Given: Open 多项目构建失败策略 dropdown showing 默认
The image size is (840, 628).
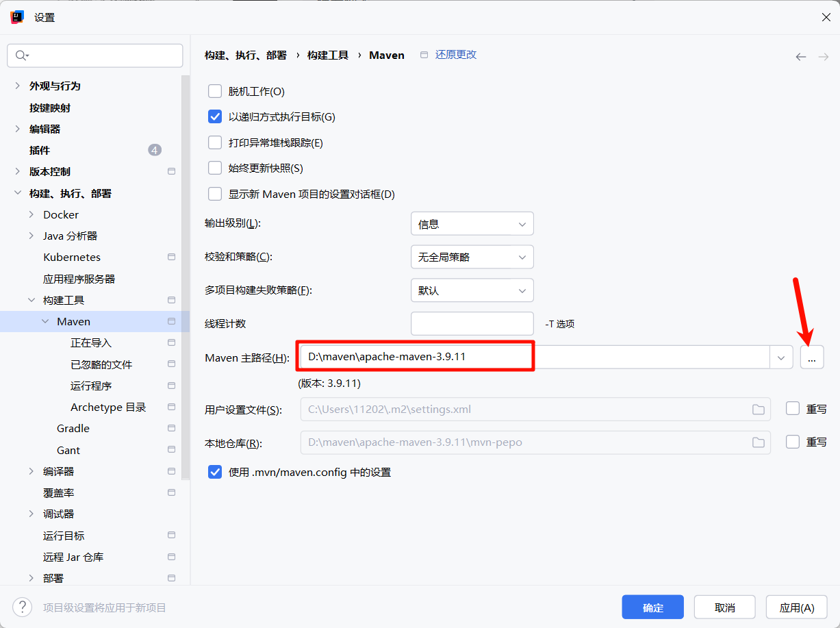Looking at the screenshot, I should pyautogui.click(x=472, y=290).
